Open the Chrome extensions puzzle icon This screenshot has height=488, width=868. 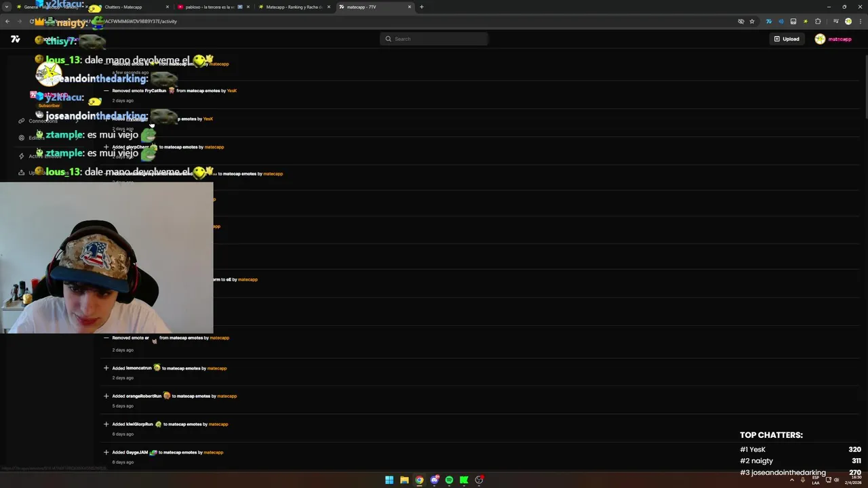818,21
